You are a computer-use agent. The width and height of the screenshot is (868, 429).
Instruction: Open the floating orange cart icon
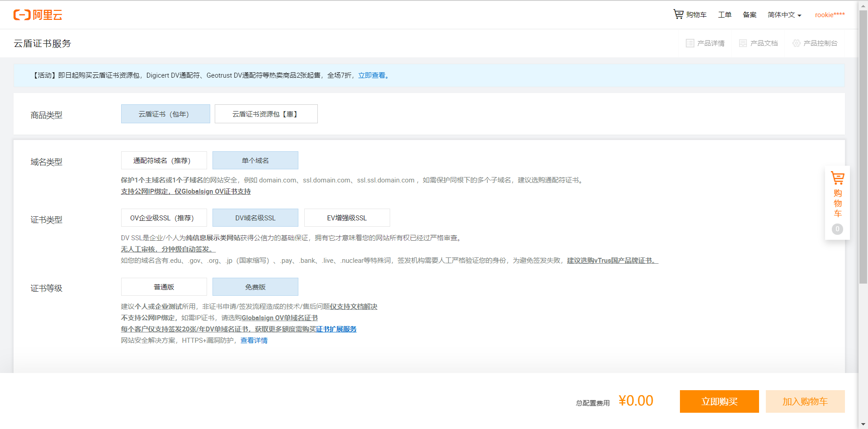837,178
